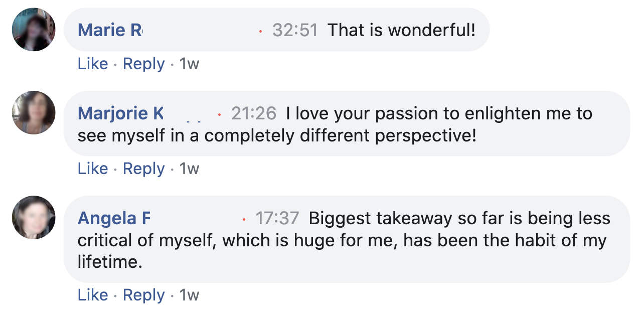Reply to Angela F's comment
Viewport: 644px width, 311px height.
click(x=143, y=295)
